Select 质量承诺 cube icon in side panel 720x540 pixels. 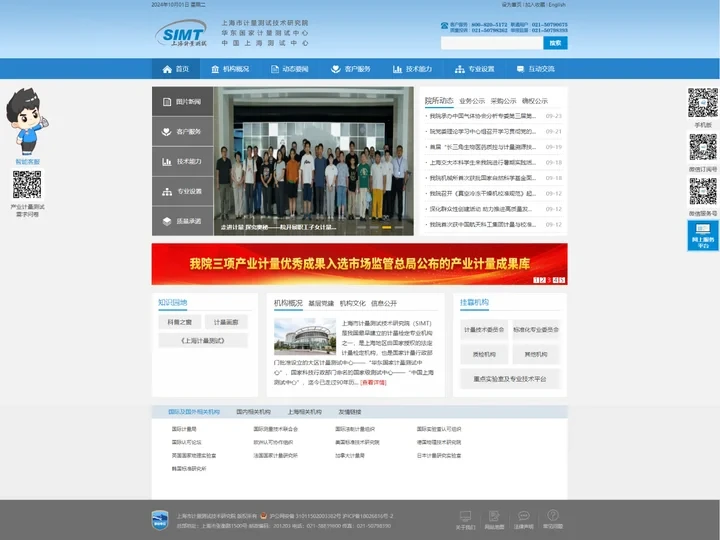[167, 221]
